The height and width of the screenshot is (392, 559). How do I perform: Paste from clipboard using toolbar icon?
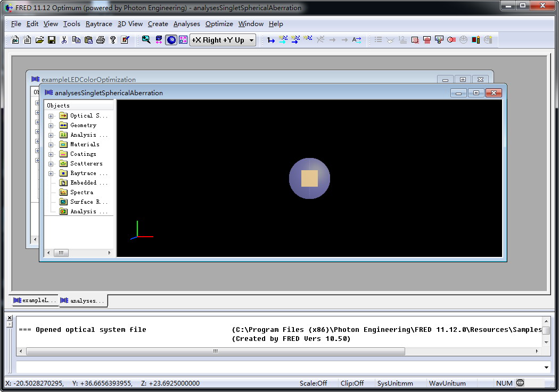tap(88, 40)
